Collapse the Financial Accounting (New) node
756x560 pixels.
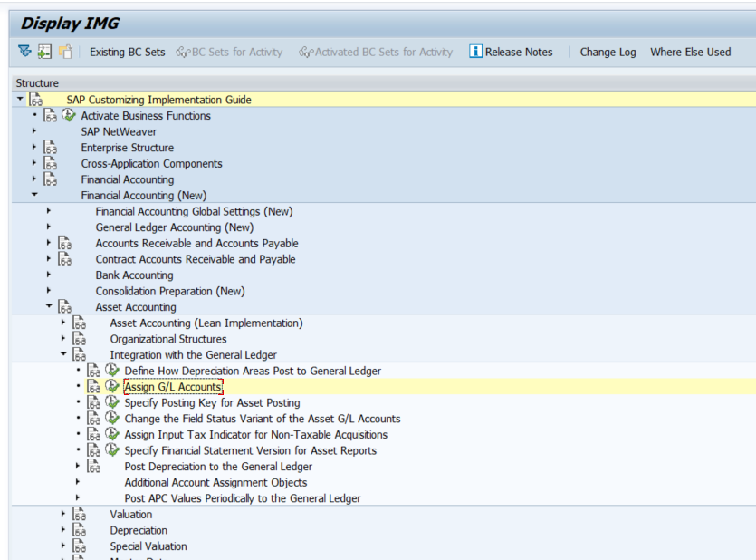(x=34, y=195)
